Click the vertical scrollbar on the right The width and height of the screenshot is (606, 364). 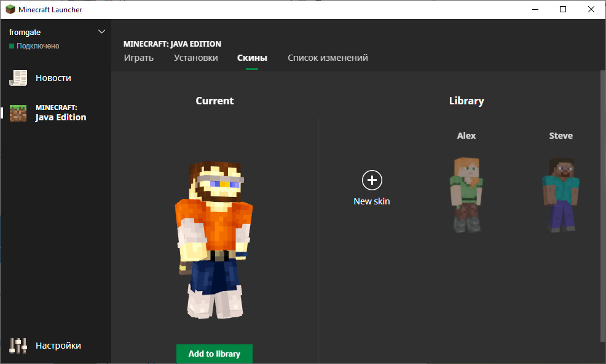[x=602, y=206]
